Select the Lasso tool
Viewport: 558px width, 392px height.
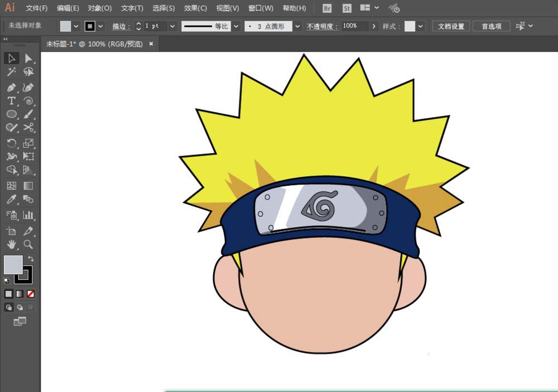coord(28,72)
